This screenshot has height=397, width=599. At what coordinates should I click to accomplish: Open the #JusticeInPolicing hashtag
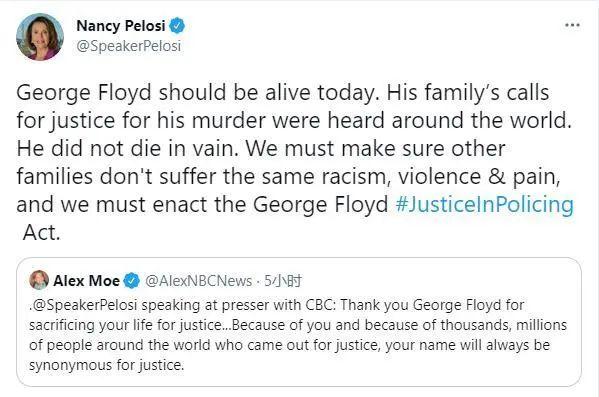click(484, 204)
